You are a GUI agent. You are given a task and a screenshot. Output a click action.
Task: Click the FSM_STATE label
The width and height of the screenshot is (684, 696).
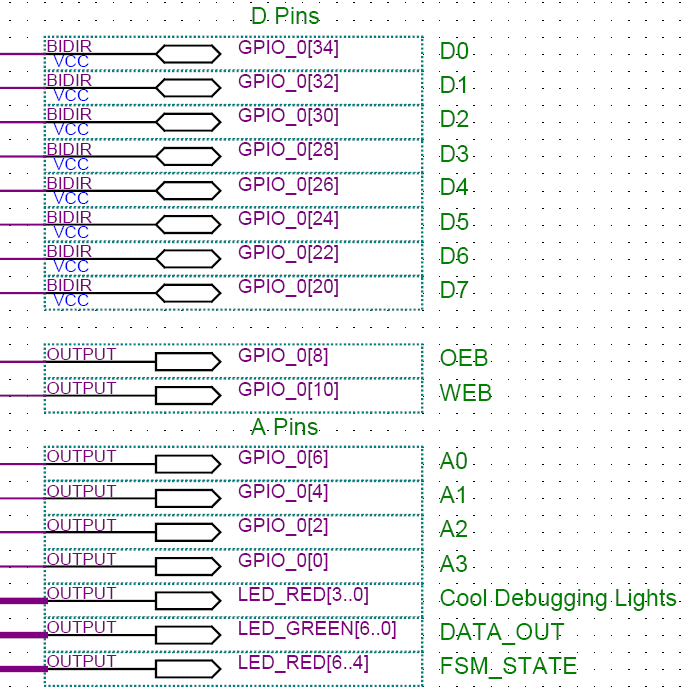(x=508, y=666)
